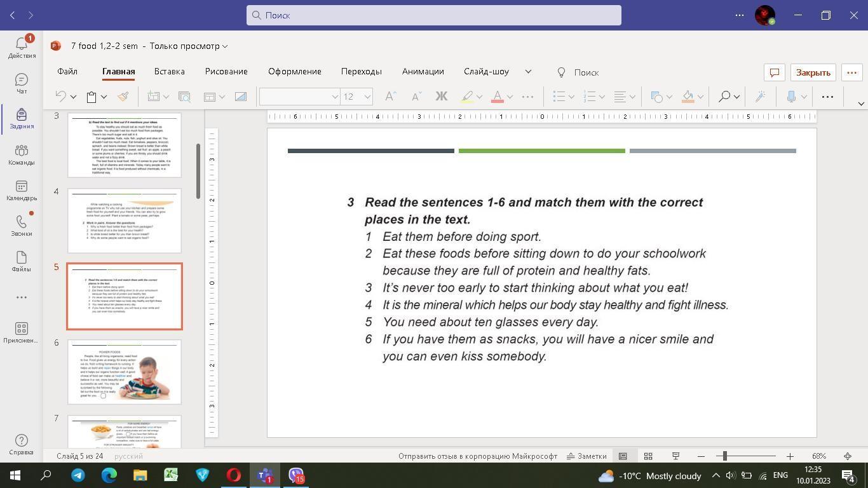Open the Действия activity feed in Teams sidebar
Image resolution: width=868 pixels, height=488 pixels.
22,48
